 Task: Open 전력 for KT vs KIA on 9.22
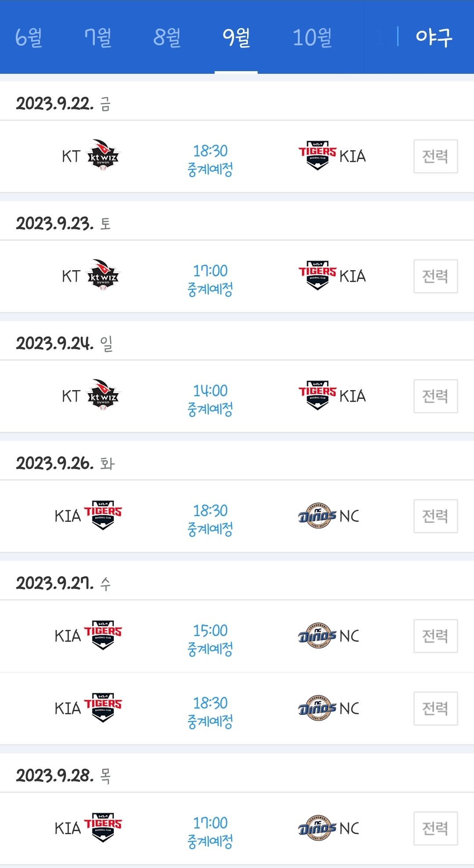coord(435,156)
